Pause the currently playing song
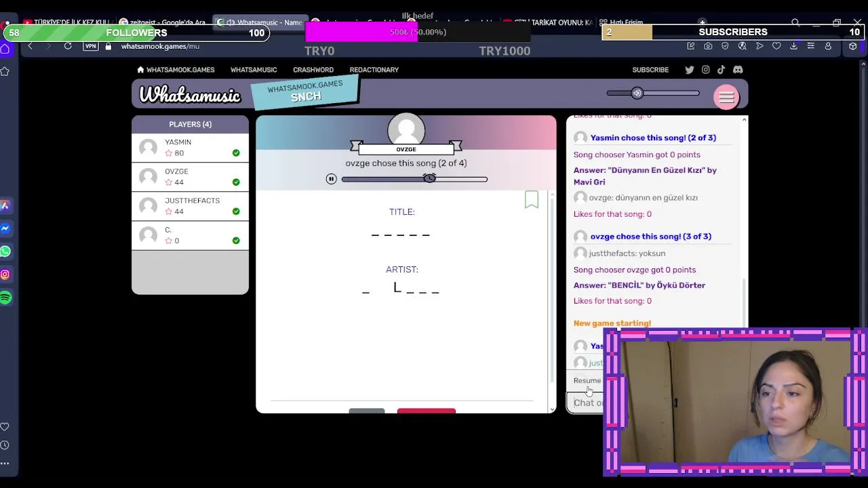The height and width of the screenshot is (488, 868). tap(331, 179)
